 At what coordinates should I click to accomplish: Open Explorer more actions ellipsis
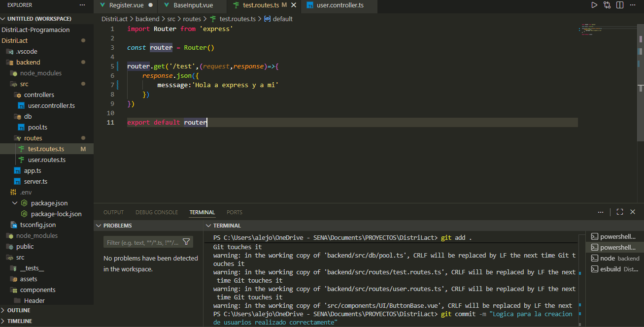[82, 5]
